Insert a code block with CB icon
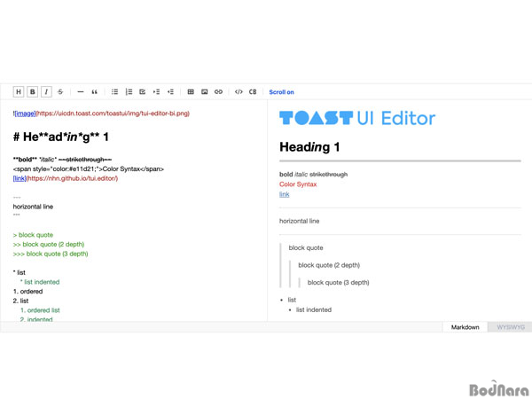 click(253, 91)
